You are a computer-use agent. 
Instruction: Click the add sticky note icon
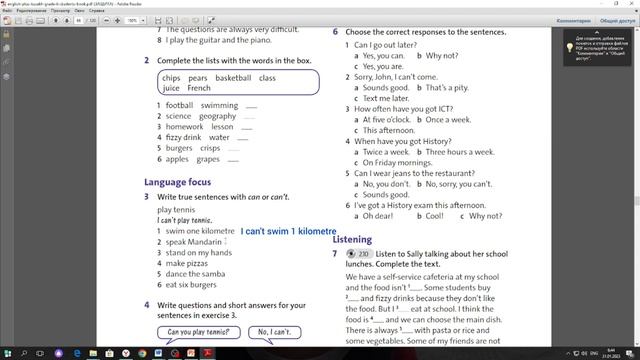(184, 20)
